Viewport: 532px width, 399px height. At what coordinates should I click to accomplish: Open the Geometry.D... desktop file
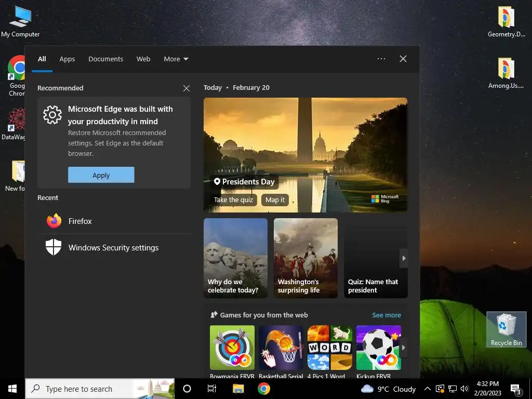pyautogui.click(x=506, y=21)
